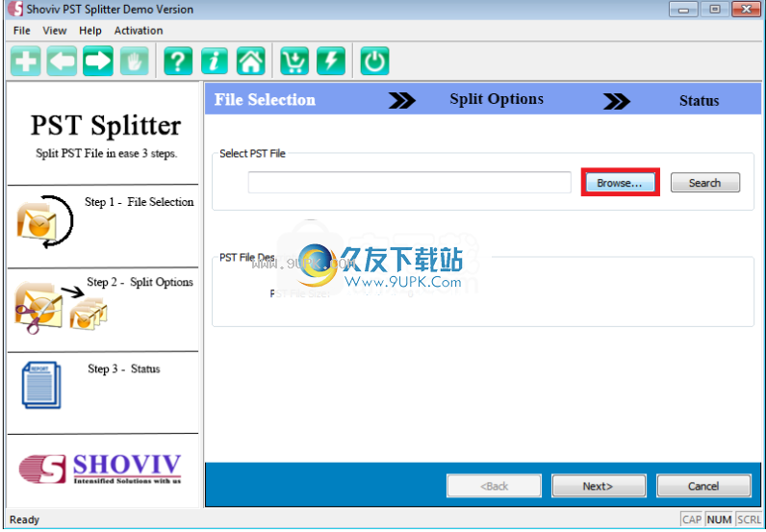This screenshot has height=532, width=766.
Task: Click the Select PST File path field
Action: [x=409, y=182]
